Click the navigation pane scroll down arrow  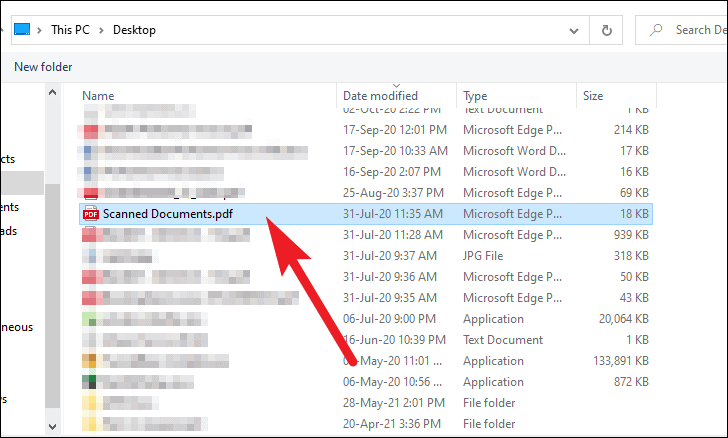[52, 426]
